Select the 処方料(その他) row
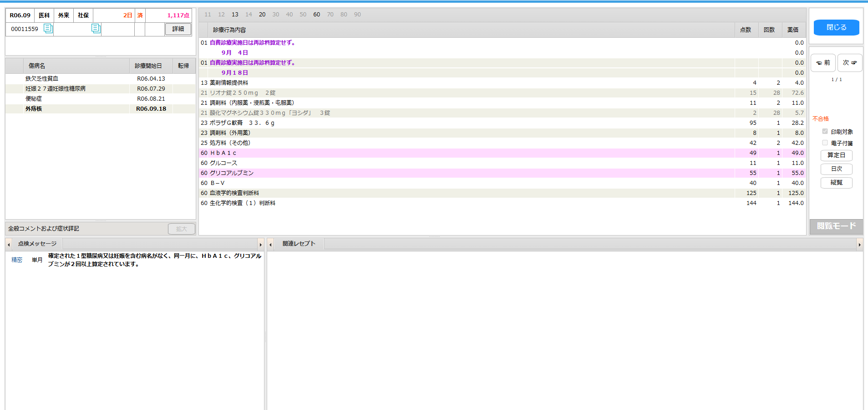The height and width of the screenshot is (410, 868). click(503, 143)
